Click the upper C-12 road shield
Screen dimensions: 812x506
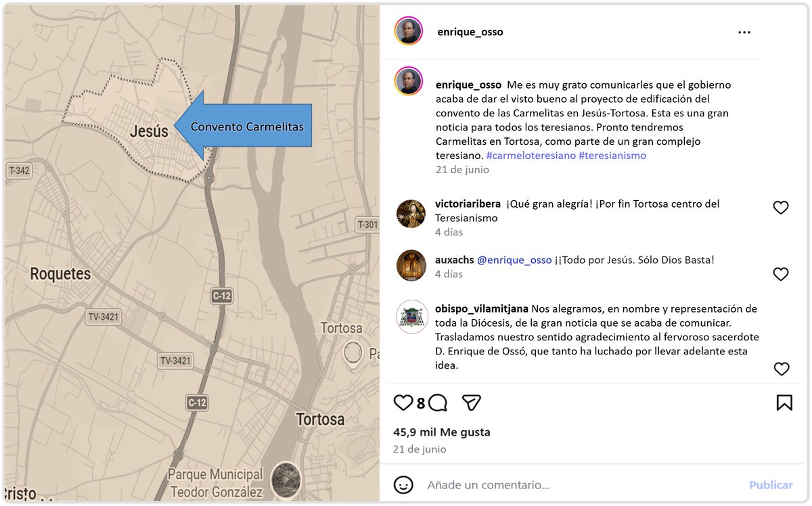click(x=222, y=295)
